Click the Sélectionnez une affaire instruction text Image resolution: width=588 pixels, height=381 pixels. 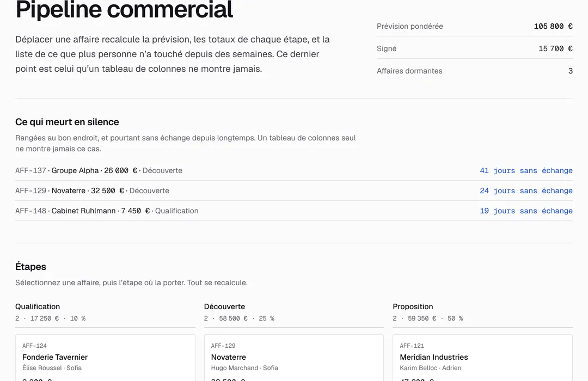[x=131, y=282]
